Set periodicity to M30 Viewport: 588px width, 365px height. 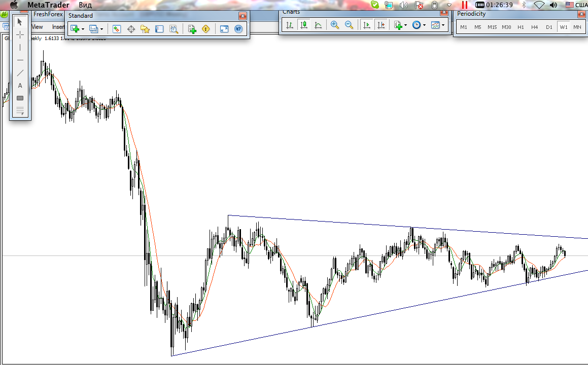(506, 27)
